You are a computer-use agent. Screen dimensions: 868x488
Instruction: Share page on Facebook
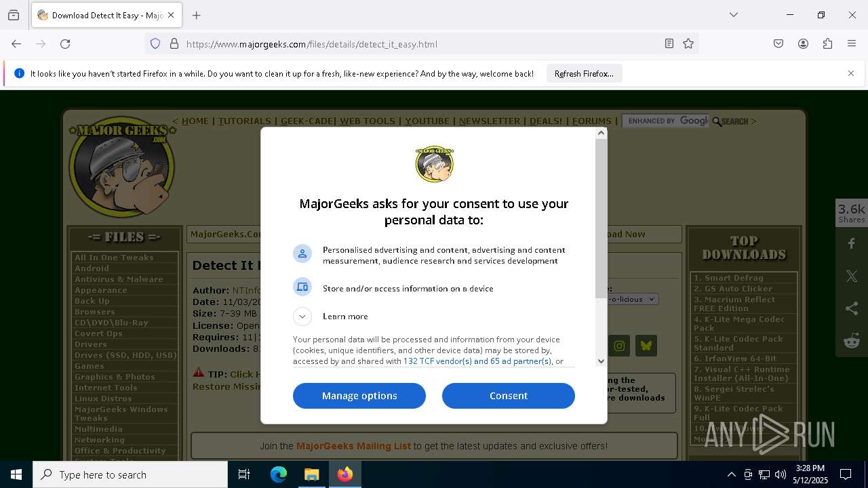(852, 243)
